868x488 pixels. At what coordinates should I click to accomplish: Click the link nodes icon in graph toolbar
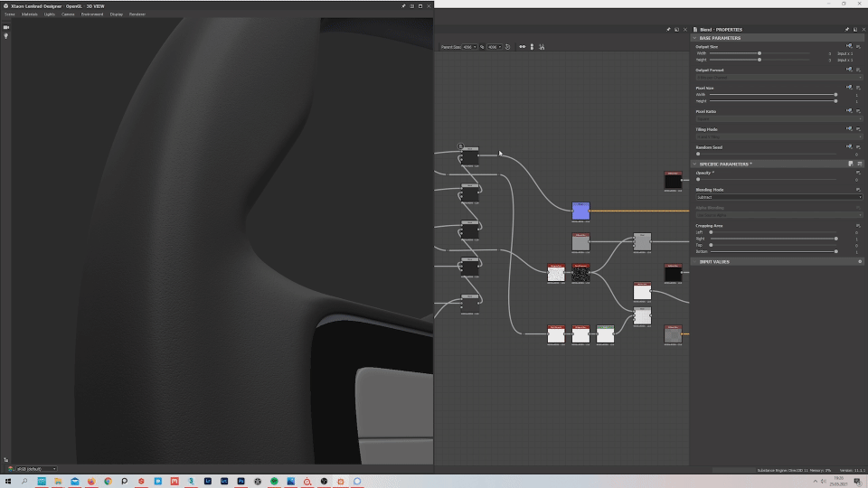522,47
